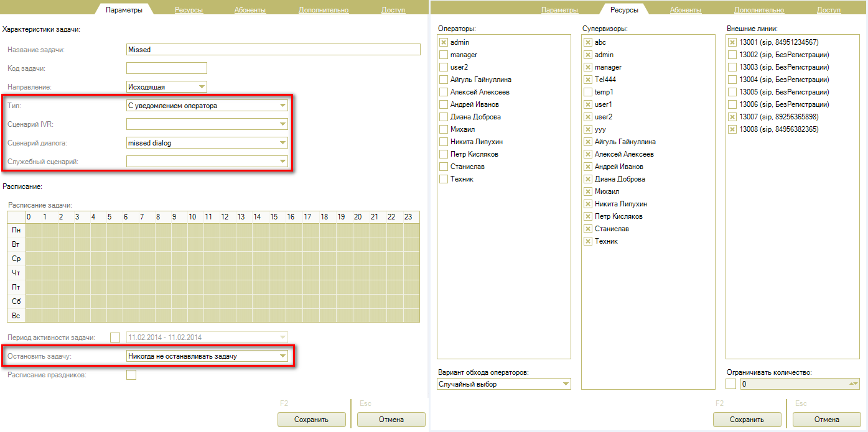Switch to Абоненты tab in the left panel
This screenshot has height=432, width=868.
click(250, 10)
